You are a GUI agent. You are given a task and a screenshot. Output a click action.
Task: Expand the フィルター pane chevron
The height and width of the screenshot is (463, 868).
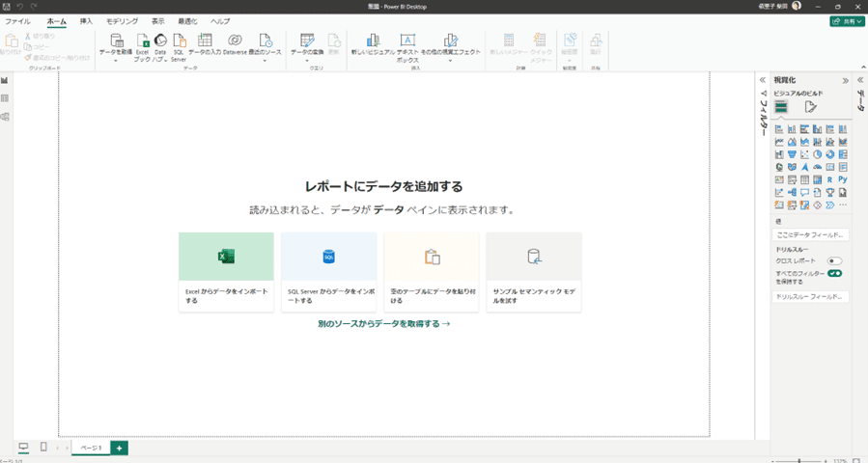pyautogui.click(x=762, y=80)
